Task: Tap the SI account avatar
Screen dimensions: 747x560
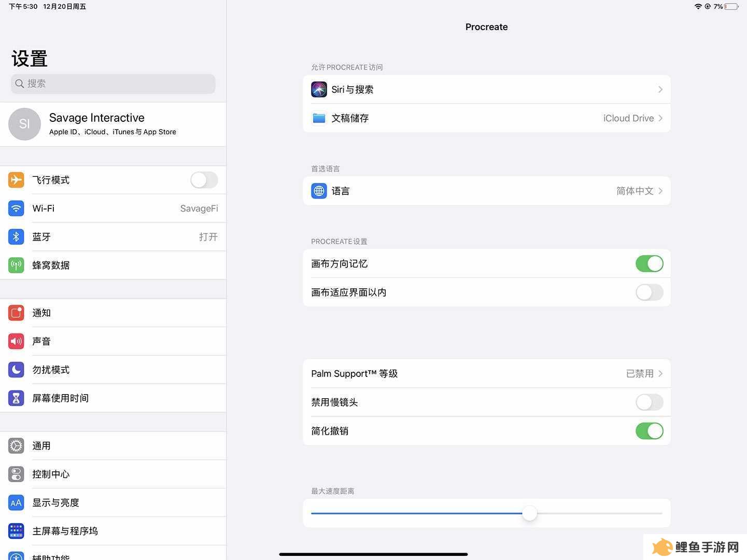Action: point(24,124)
